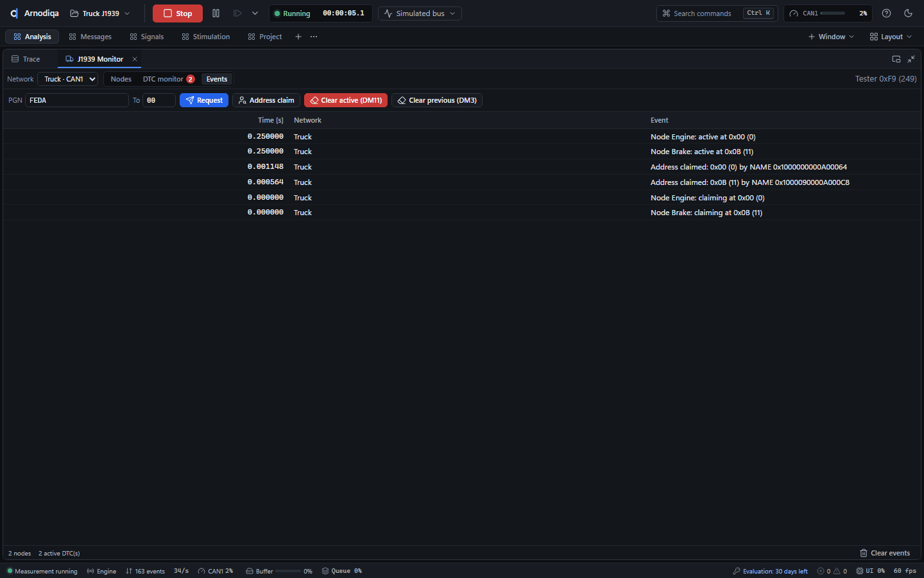Select the Events view
The height and width of the screenshot is (578, 924).
click(217, 79)
